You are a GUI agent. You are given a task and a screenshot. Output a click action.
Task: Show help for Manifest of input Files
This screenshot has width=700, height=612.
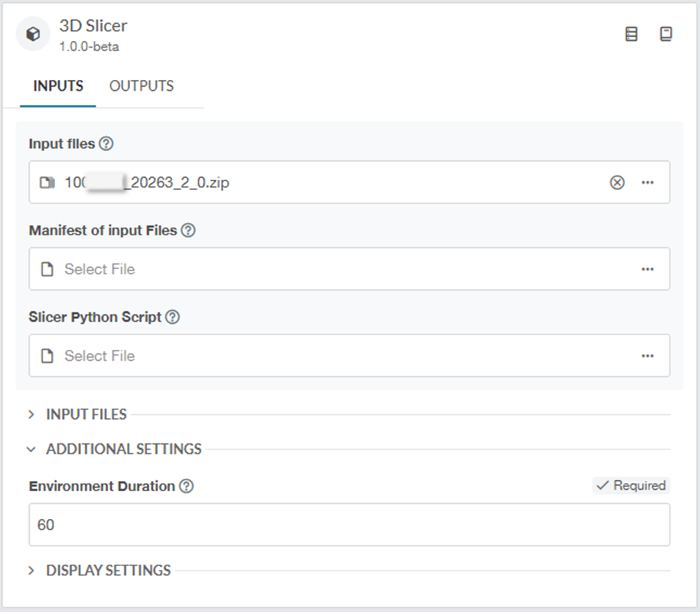[x=188, y=230]
